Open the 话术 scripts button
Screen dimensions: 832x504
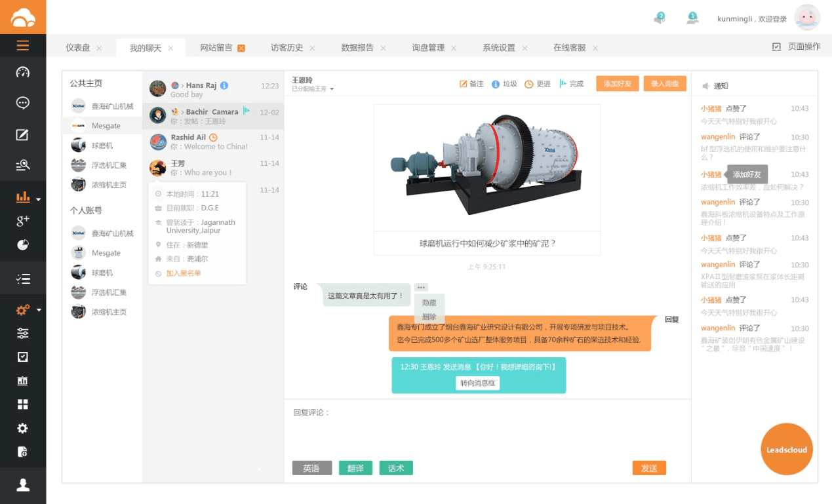396,468
